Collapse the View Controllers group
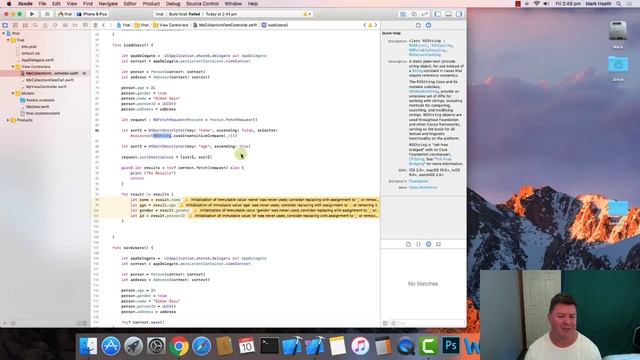Screen dimensions: 640x360 13,67
